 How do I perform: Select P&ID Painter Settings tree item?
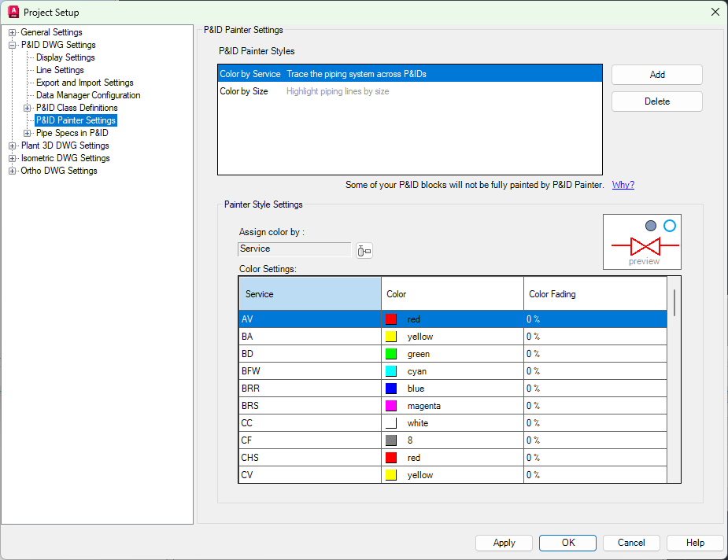click(x=76, y=120)
